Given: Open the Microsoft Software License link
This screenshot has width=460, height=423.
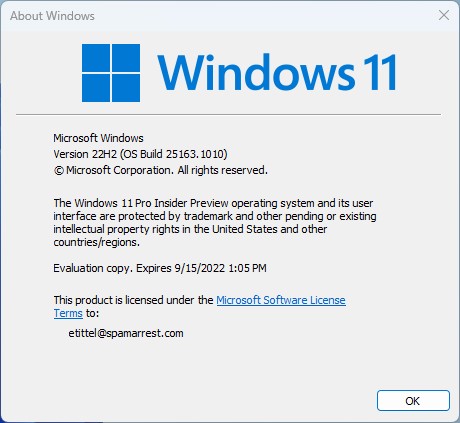Looking at the screenshot, I should tap(281, 300).
